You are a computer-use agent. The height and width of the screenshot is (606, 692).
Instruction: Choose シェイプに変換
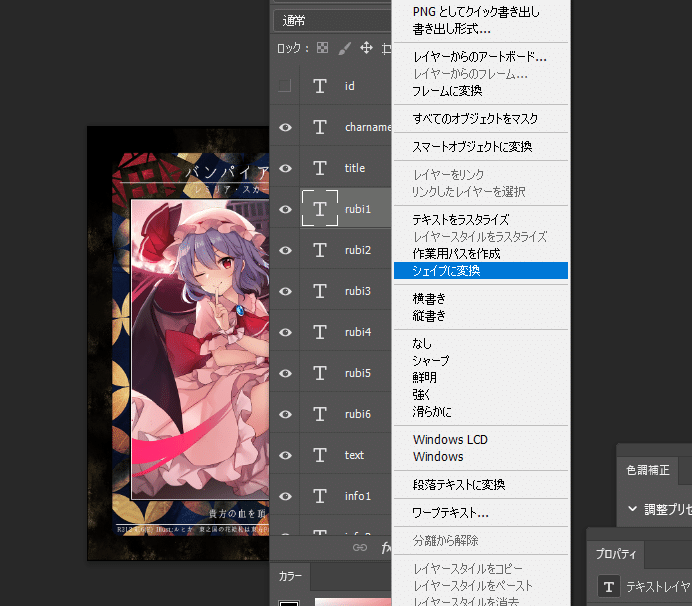click(481, 271)
